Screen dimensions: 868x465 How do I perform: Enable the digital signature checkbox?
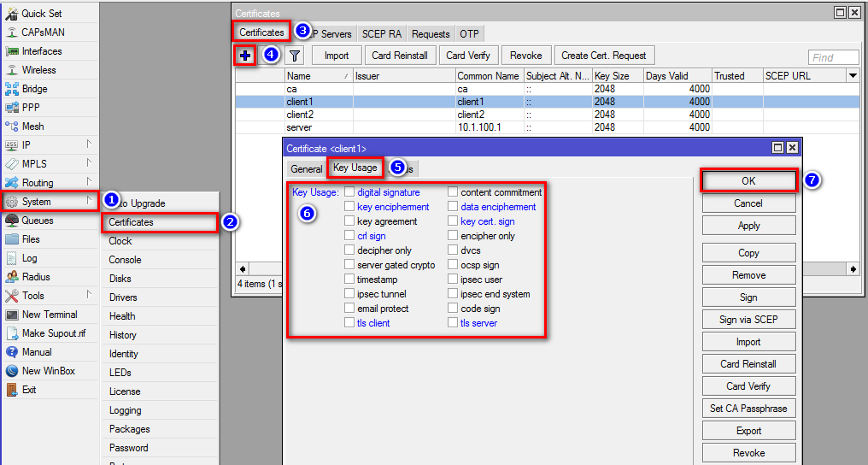coord(349,192)
